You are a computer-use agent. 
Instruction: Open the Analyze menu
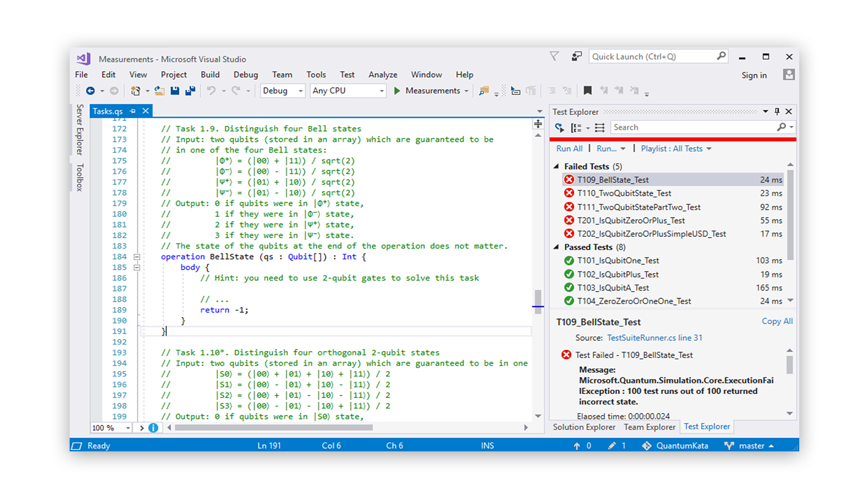click(x=382, y=75)
